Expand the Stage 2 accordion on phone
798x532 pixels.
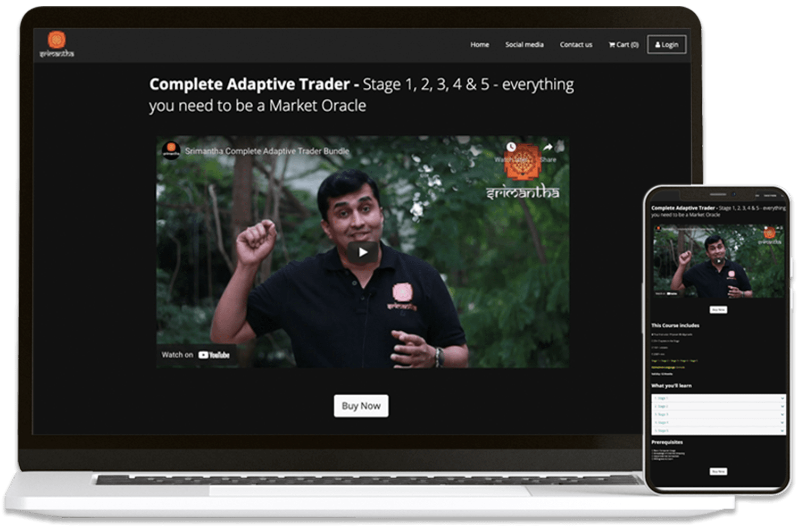click(718, 406)
